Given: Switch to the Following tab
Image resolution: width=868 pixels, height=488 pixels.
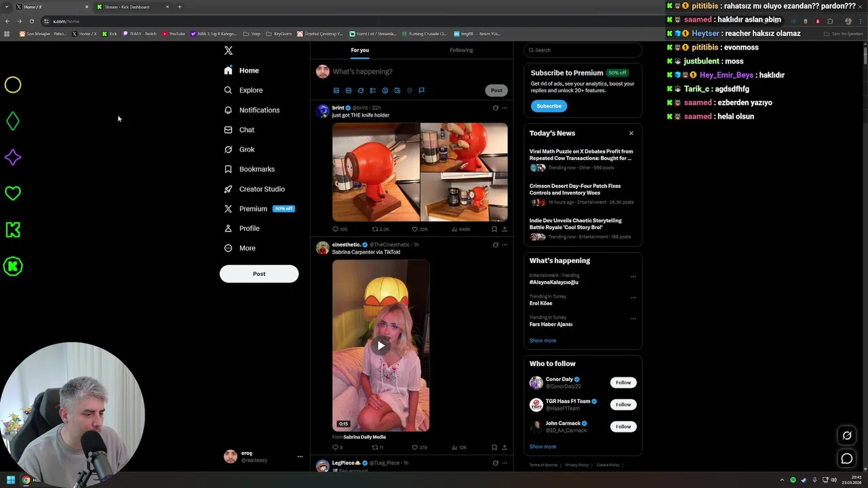Looking at the screenshot, I should (461, 50).
